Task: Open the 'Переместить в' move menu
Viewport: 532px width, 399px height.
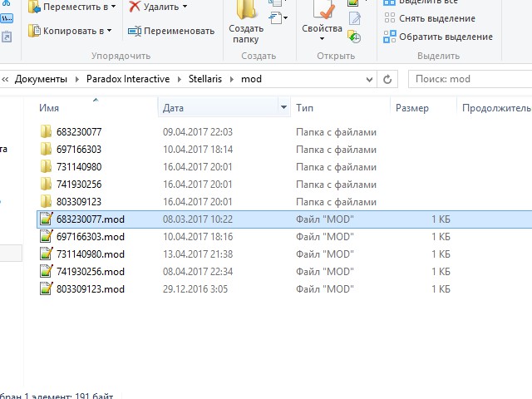Action: click(72, 7)
